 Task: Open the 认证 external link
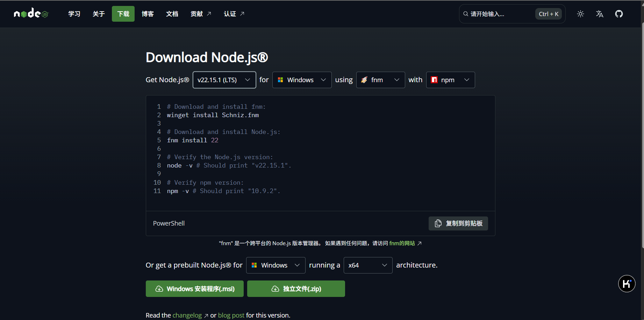click(x=234, y=14)
